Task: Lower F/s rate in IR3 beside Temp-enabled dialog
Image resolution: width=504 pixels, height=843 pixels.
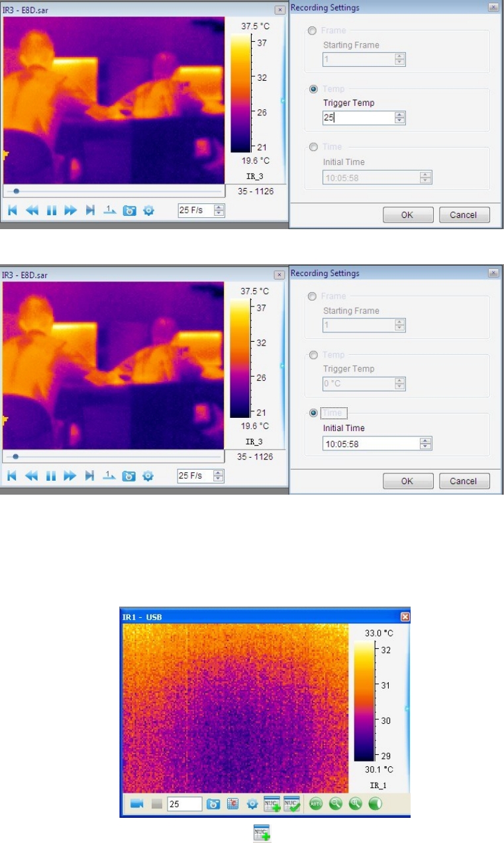Action: [x=219, y=214]
